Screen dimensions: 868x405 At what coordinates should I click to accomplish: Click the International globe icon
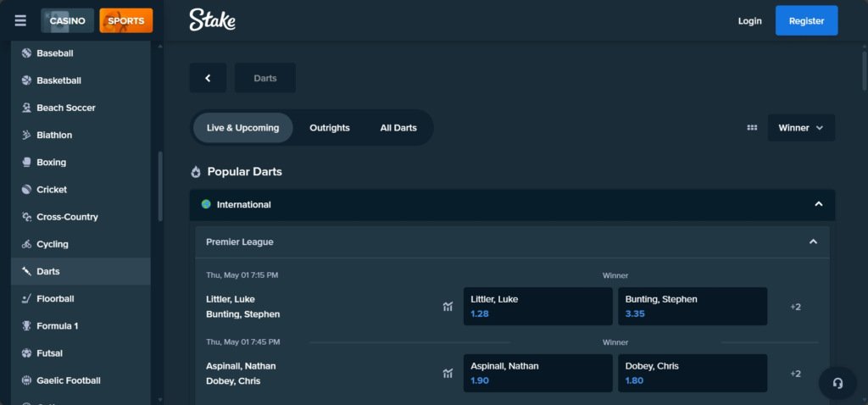coord(206,204)
